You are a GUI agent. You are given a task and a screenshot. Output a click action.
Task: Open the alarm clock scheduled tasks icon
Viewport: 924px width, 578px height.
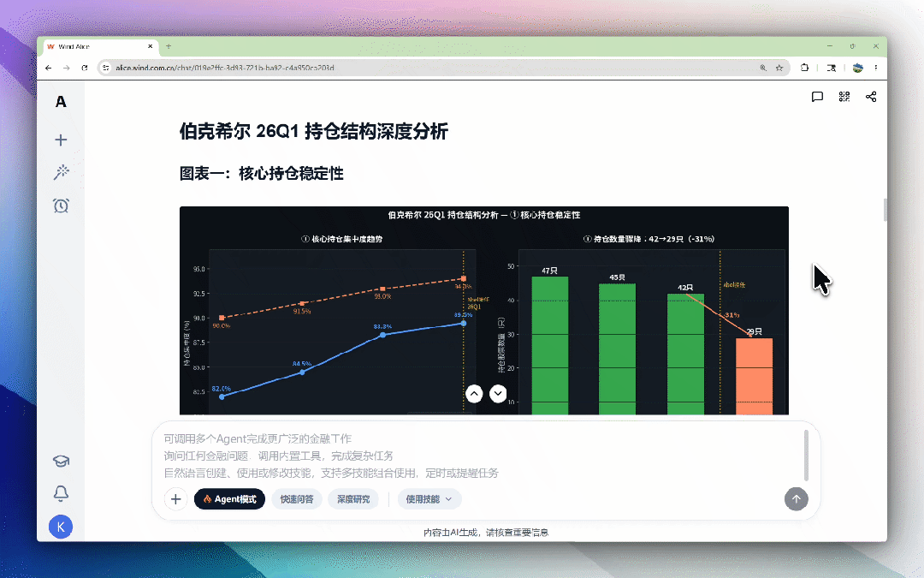(61, 206)
